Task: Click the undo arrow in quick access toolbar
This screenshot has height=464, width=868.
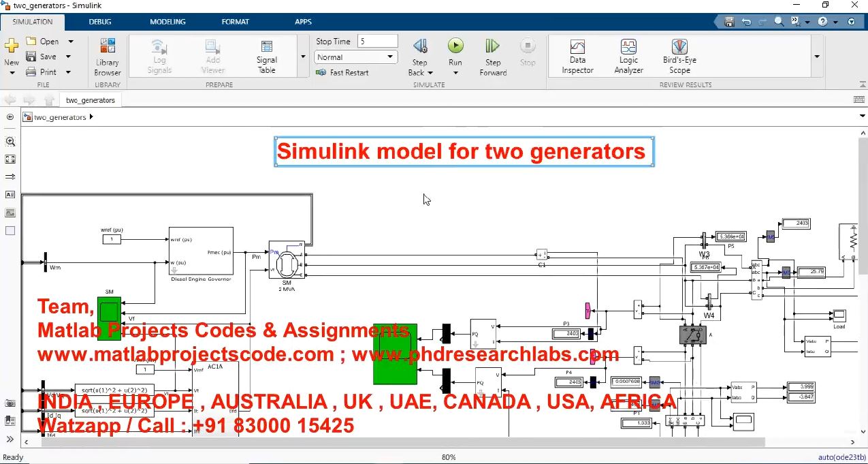Action: pyautogui.click(x=745, y=22)
